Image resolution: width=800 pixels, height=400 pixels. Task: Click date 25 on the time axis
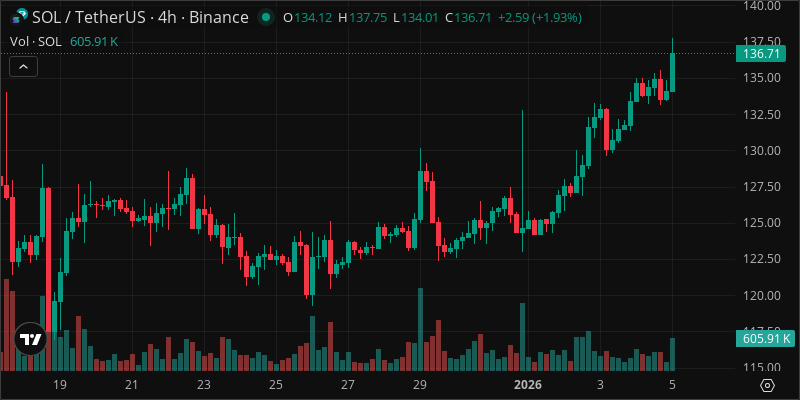coord(276,384)
